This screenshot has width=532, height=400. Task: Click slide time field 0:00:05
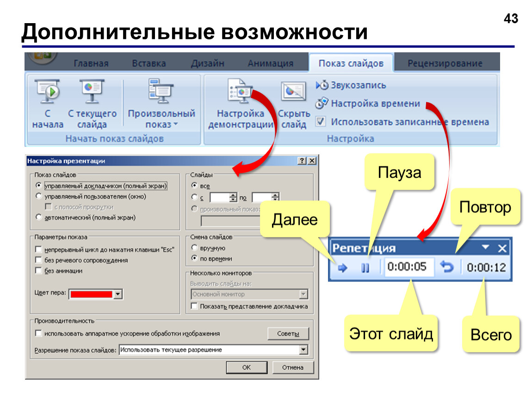(409, 267)
